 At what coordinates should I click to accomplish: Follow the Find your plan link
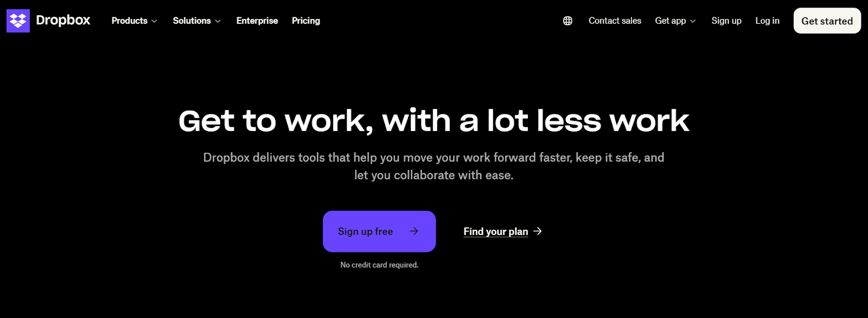pos(495,231)
